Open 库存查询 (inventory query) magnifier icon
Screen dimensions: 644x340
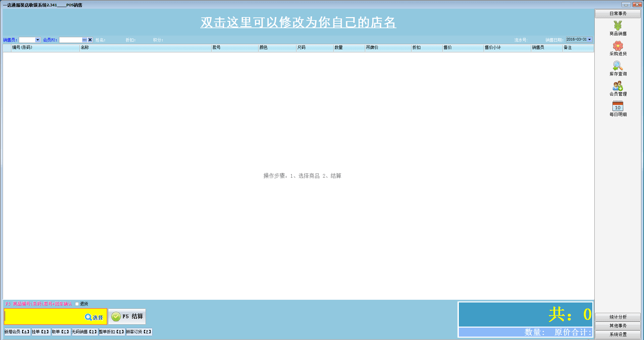tap(618, 66)
